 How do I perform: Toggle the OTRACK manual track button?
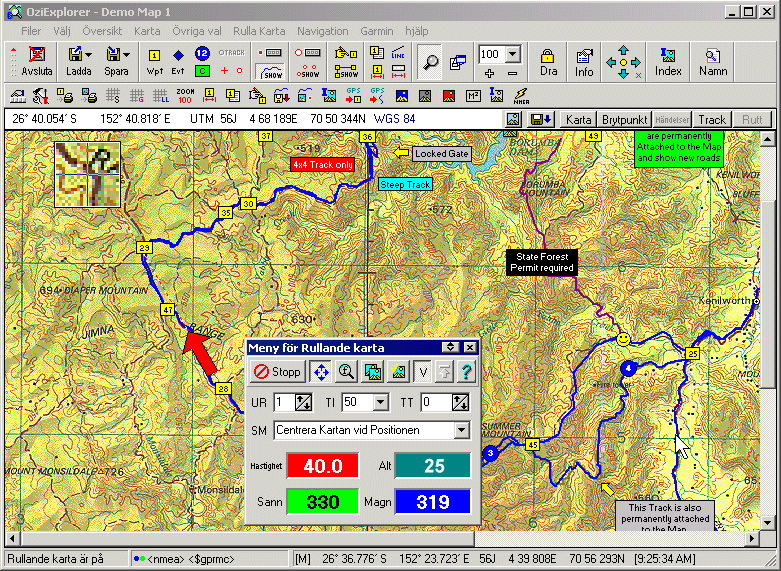coord(232,53)
